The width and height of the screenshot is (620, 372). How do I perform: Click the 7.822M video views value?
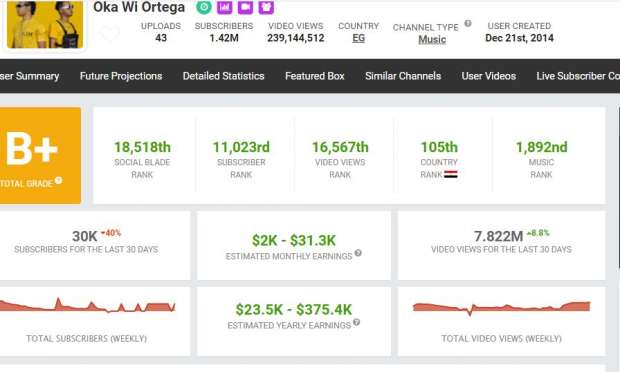(x=499, y=236)
